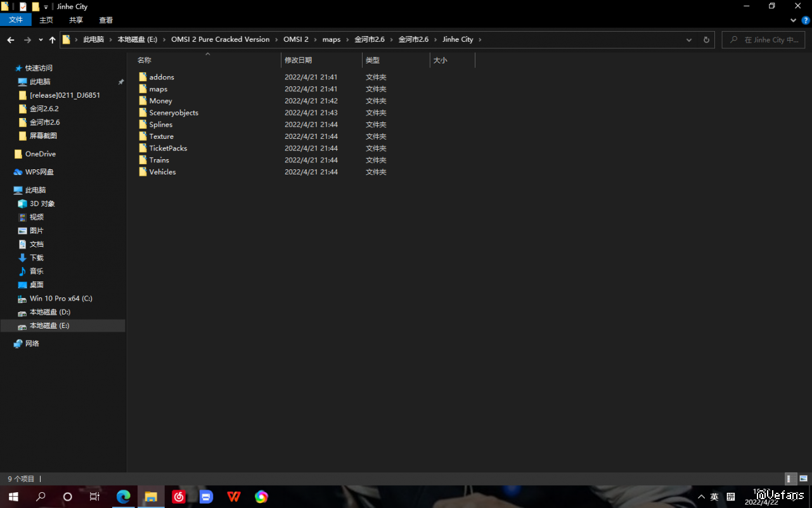The width and height of the screenshot is (812, 508).
Task: Switch to the 共享 ribbon tab
Action: click(76, 20)
